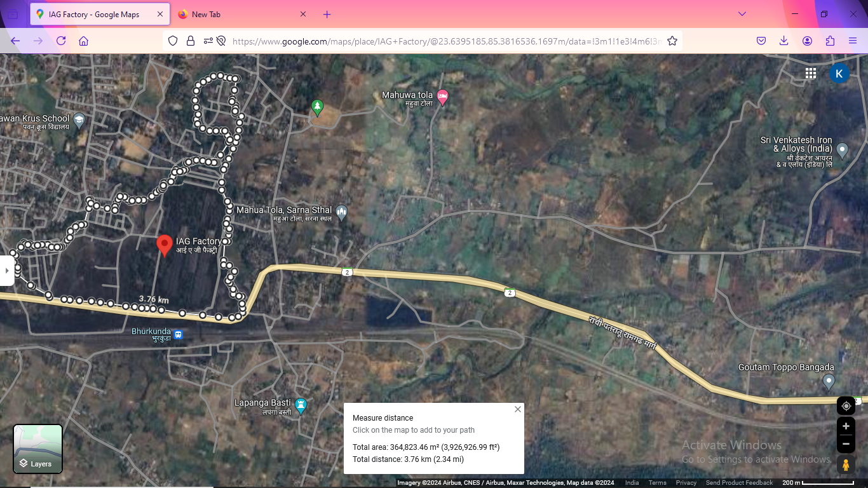The height and width of the screenshot is (488, 868).
Task: Select Goutam Toppo Bangada pin
Action: [829, 382]
